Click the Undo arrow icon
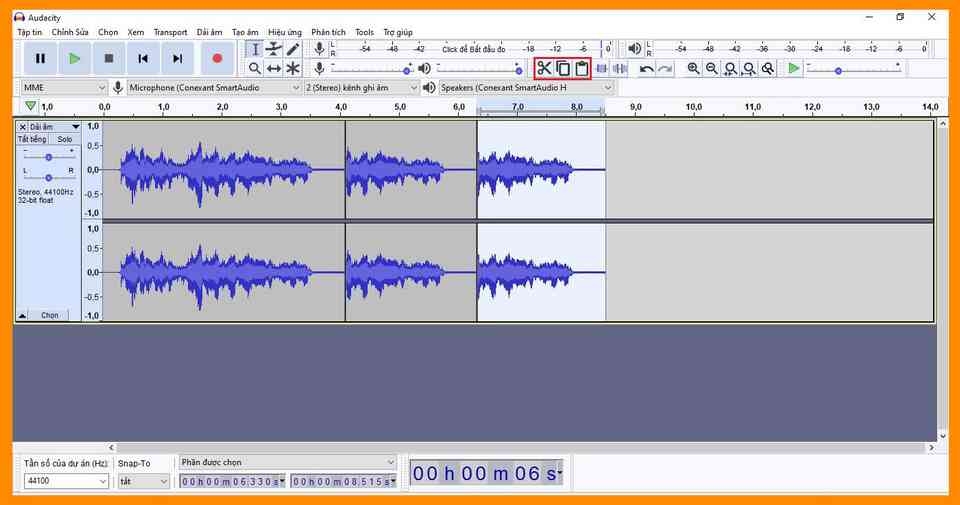Image resolution: width=960 pixels, height=505 pixels. tap(647, 68)
